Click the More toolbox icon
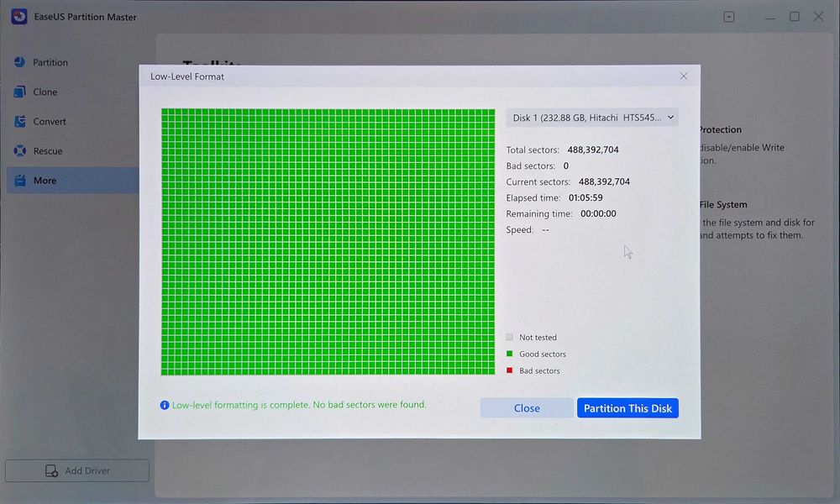Image resolution: width=840 pixels, height=504 pixels. coord(20,180)
